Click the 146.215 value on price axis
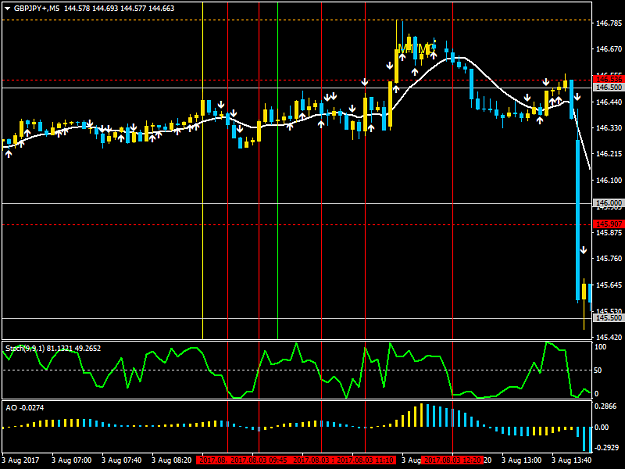The width and height of the screenshot is (625, 469). click(609, 154)
